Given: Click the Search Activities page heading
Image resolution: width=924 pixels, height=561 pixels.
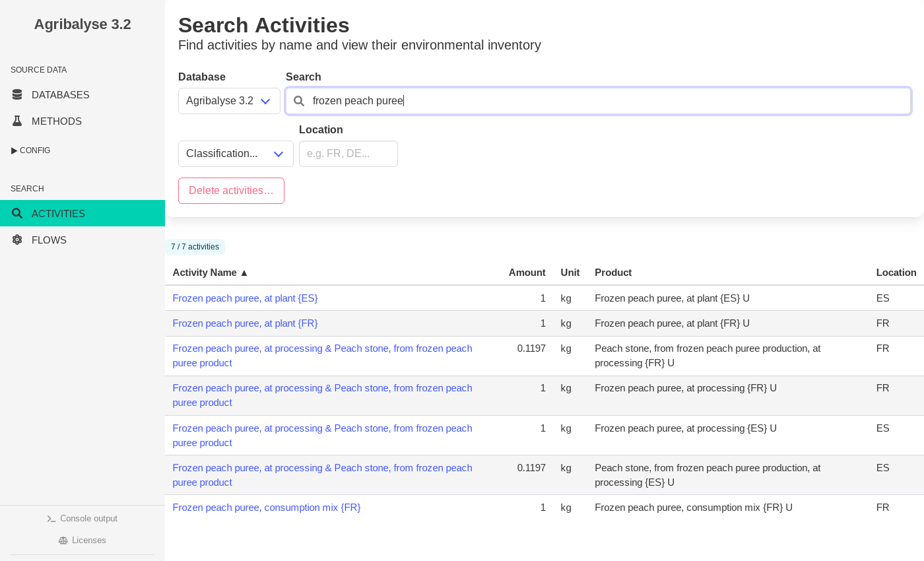Looking at the screenshot, I should [264, 25].
